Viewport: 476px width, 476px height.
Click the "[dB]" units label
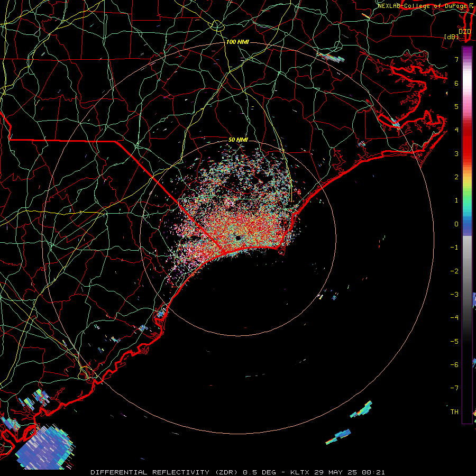click(452, 36)
